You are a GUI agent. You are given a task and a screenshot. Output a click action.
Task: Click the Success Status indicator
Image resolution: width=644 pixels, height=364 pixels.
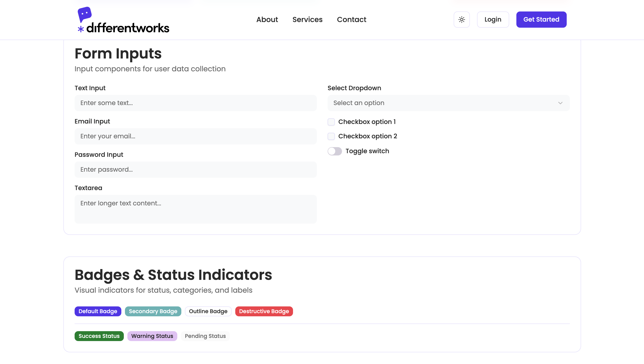(99, 336)
